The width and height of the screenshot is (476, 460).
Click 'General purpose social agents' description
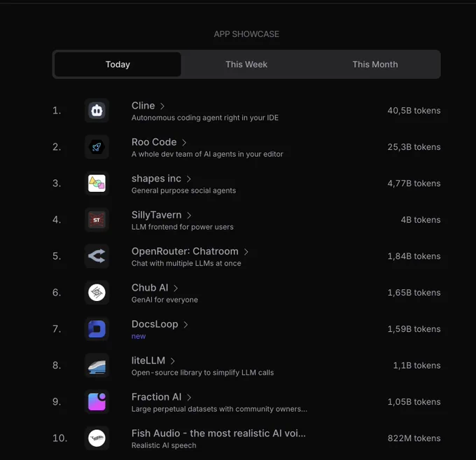click(183, 190)
